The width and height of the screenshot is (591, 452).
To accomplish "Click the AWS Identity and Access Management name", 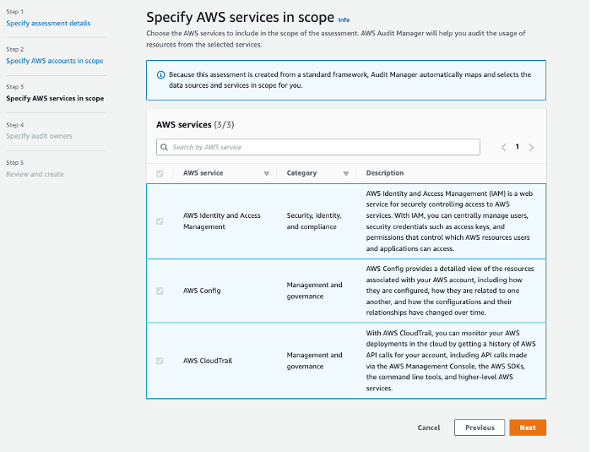I will click(222, 221).
